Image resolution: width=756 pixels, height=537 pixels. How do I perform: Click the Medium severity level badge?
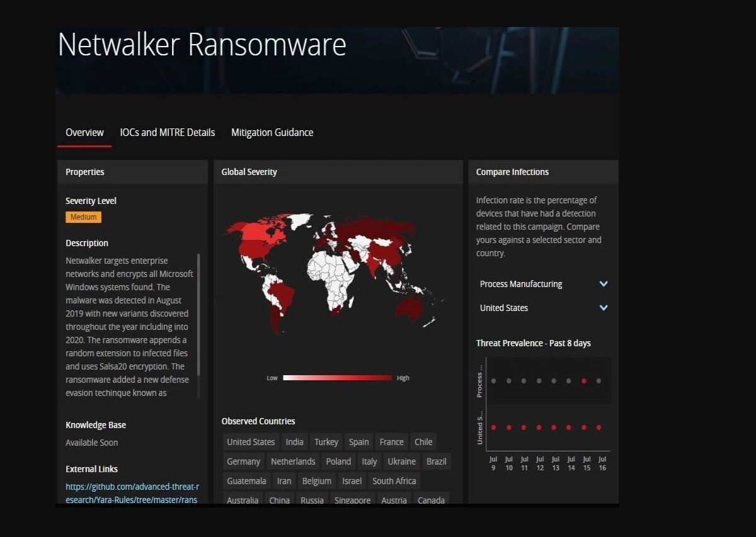83,217
